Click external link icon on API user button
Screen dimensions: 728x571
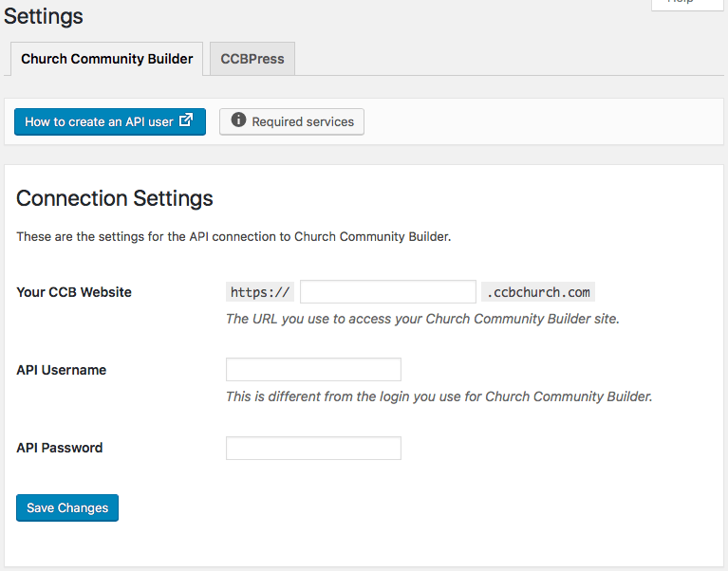[x=186, y=120]
